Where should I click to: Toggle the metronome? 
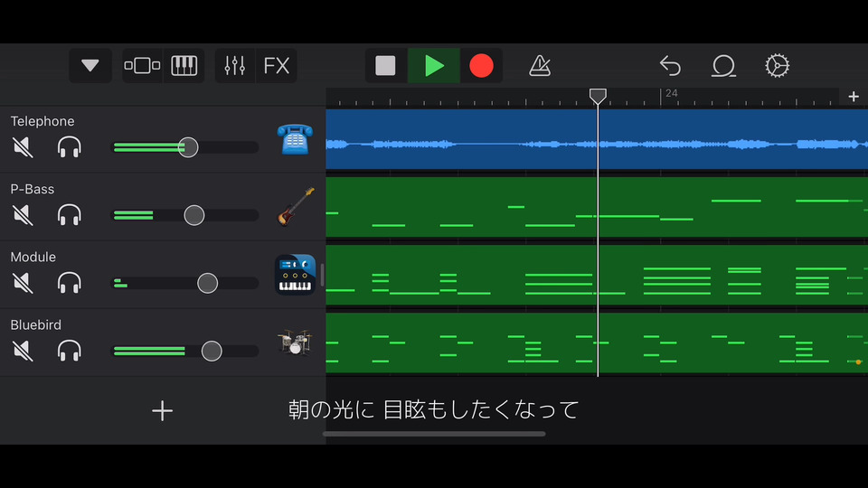tap(539, 66)
